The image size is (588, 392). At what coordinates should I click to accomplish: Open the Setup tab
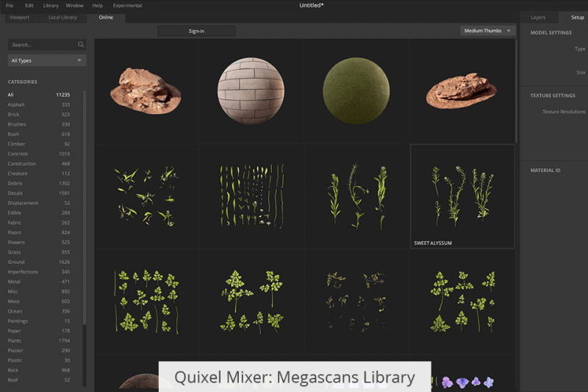click(x=577, y=17)
